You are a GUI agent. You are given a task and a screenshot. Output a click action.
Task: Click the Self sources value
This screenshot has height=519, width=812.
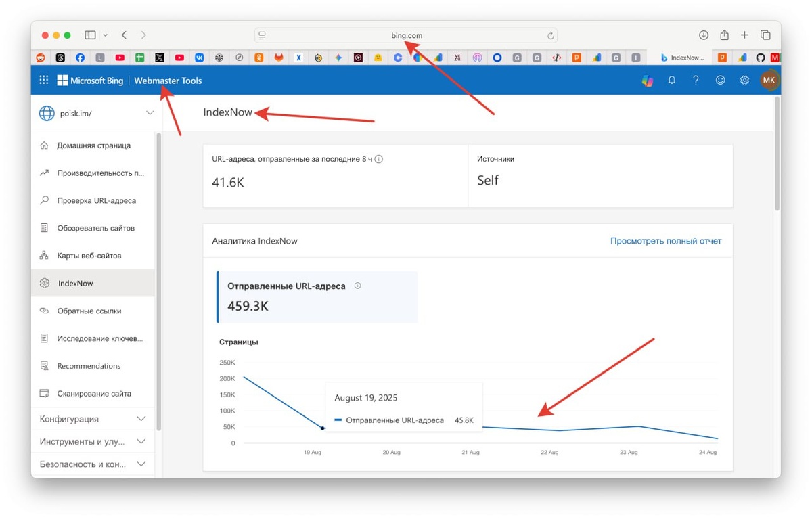click(x=488, y=180)
